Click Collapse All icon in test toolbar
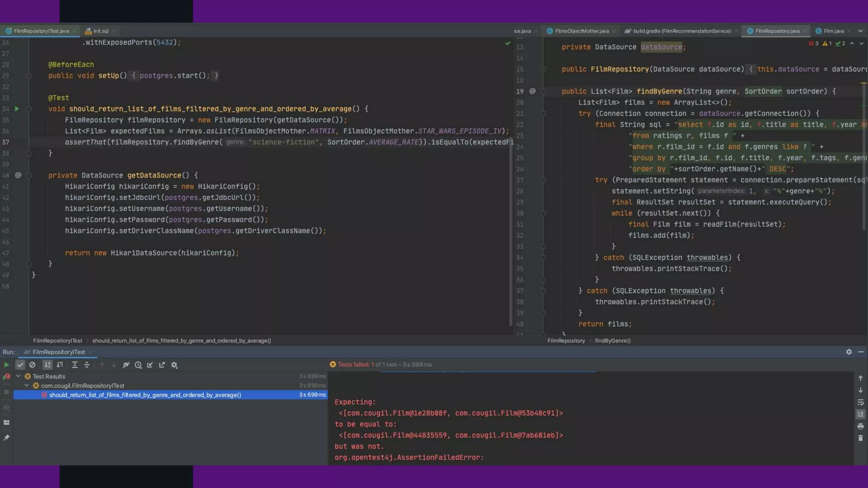868x488 pixels. point(86,365)
